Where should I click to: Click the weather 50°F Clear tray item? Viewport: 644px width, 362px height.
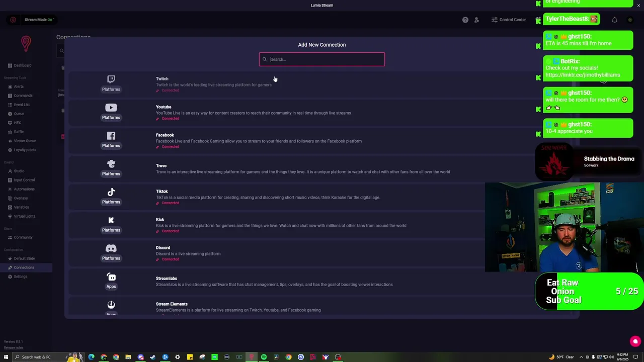(x=561, y=357)
